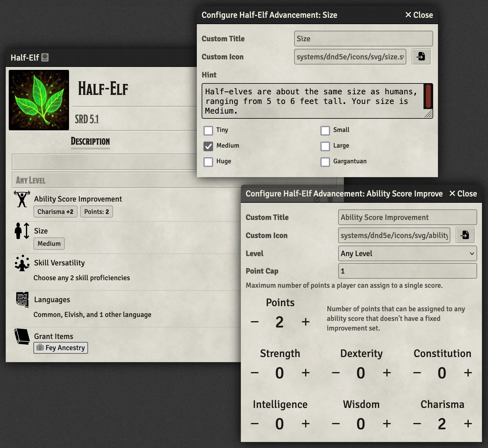Click the Languages scroll icon
This screenshot has width=488, height=448.
pos(22,300)
